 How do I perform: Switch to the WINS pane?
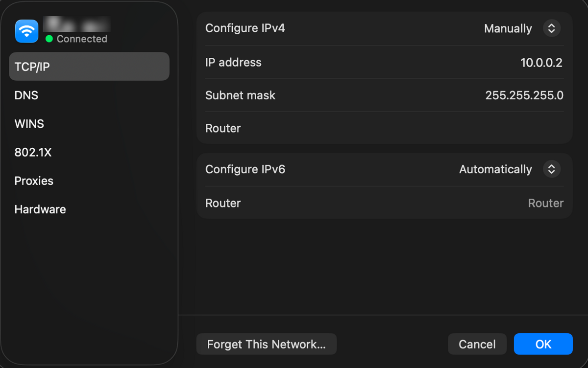tap(89, 124)
